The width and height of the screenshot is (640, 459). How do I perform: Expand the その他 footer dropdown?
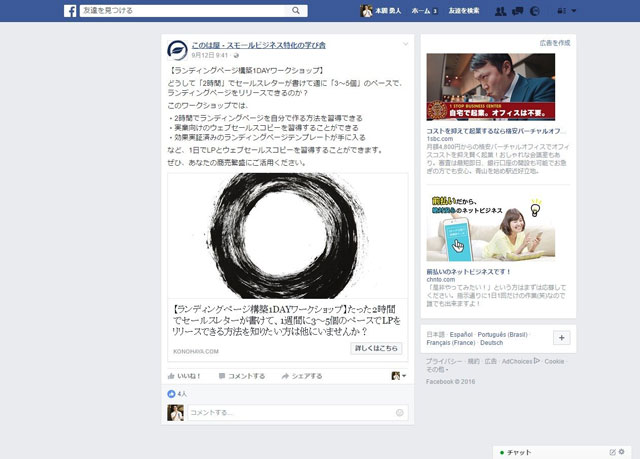[x=437, y=370]
